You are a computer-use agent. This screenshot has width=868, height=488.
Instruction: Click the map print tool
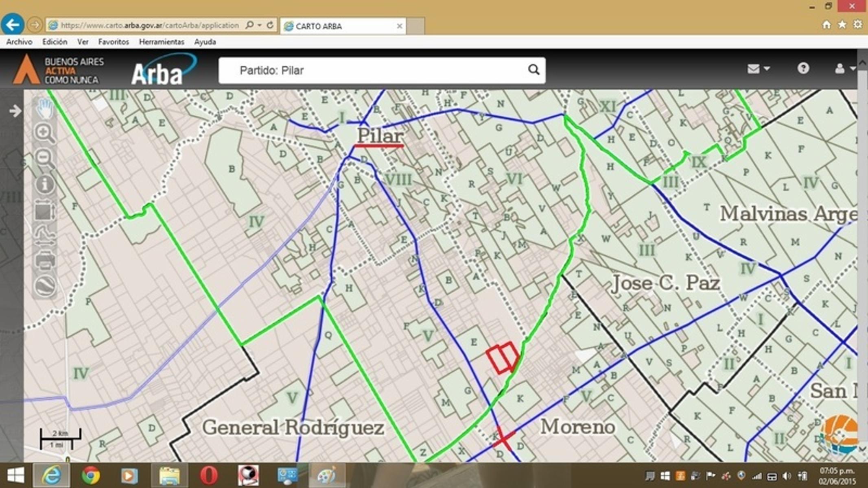point(45,260)
